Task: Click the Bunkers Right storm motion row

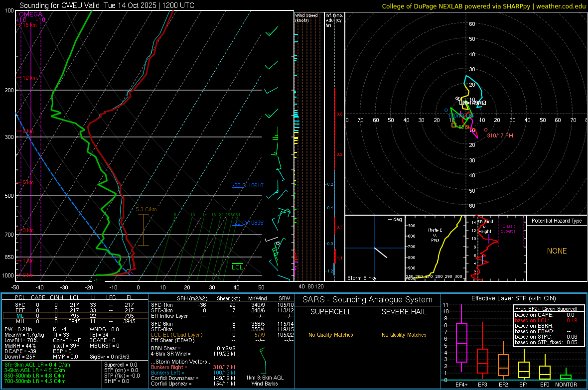Action: (x=193, y=367)
